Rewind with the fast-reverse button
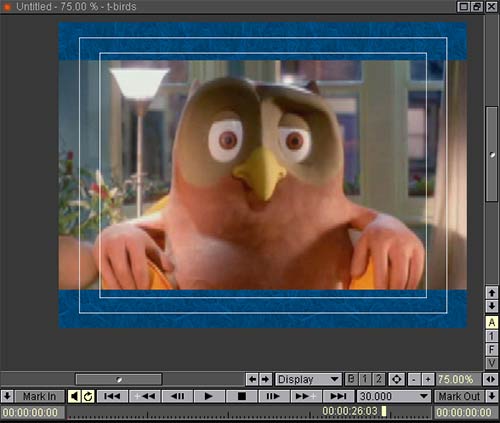 [144, 396]
